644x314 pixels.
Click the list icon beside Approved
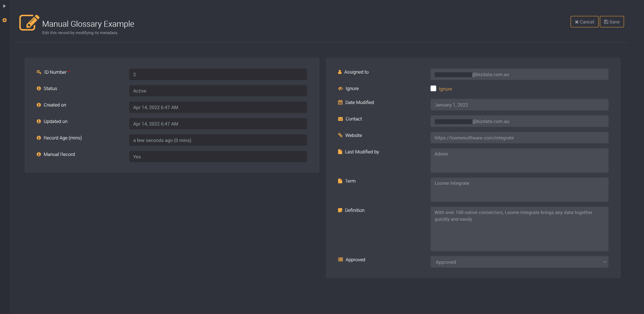click(x=340, y=260)
